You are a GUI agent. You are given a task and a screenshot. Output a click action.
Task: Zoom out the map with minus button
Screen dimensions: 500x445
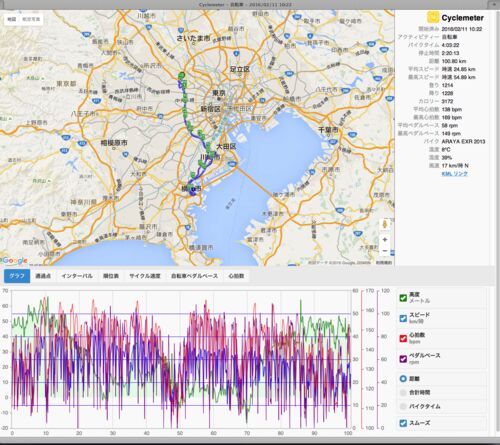385,251
